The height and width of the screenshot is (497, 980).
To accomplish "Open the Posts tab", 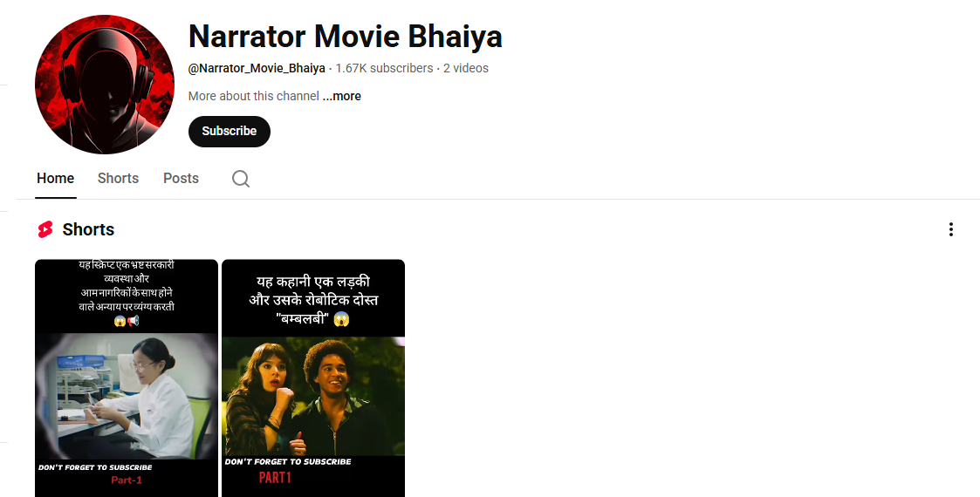I will [x=182, y=179].
